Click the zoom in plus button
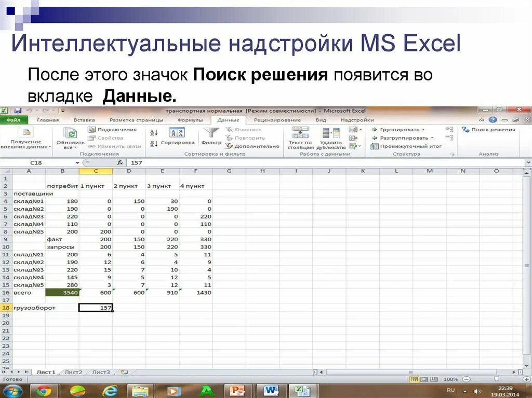This screenshot has height=398, width=532. [526, 379]
